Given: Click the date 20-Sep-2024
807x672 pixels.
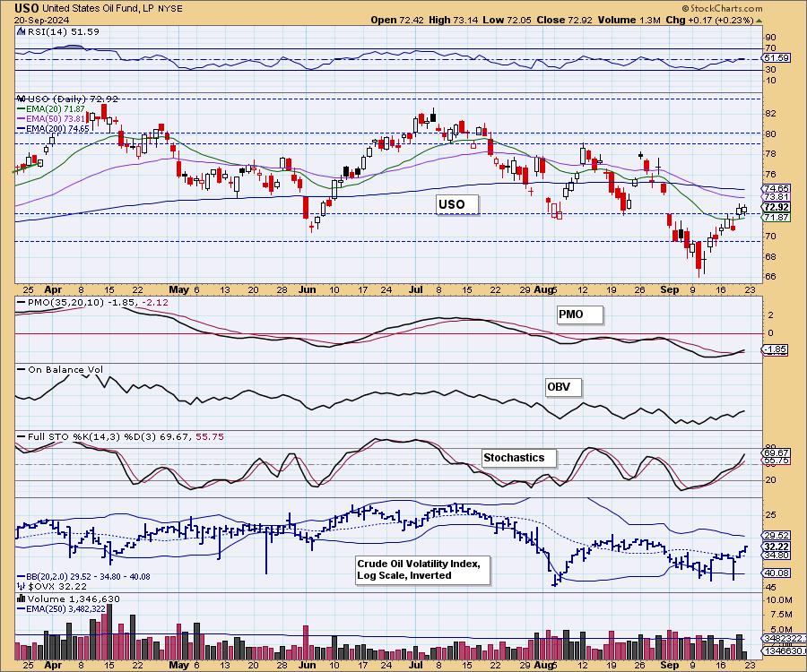Looking at the screenshot, I should pyautogui.click(x=43, y=21).
